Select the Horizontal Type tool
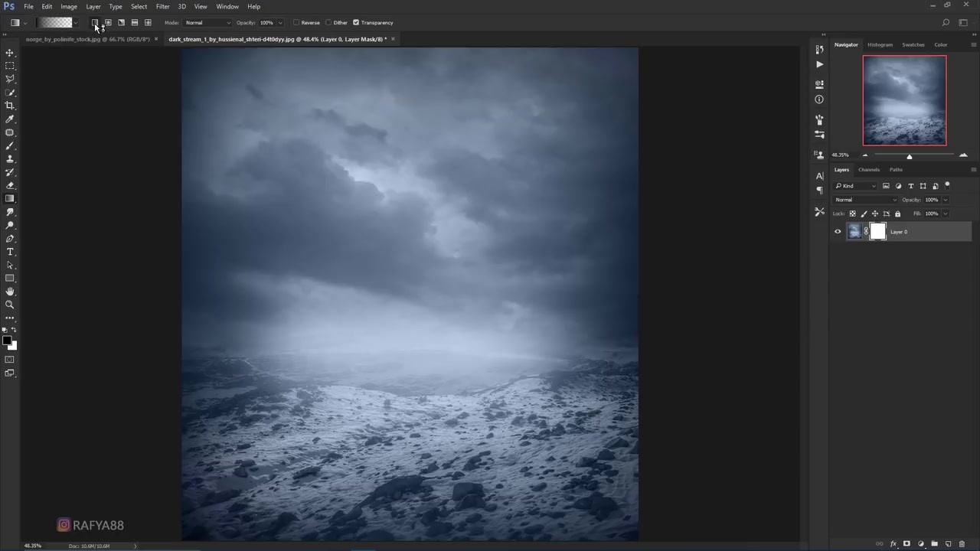Screen dimensions: 980x551 click(10, 252)
